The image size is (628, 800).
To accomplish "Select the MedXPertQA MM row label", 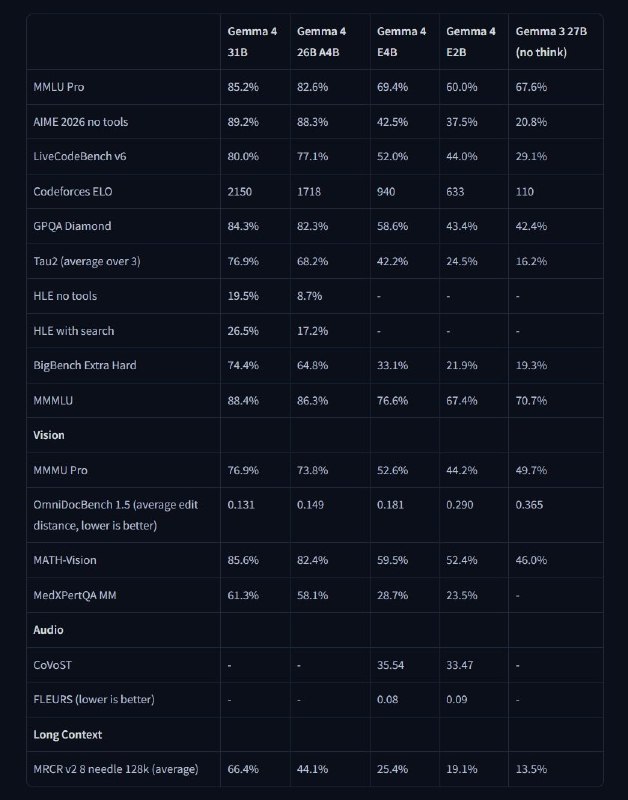I will (76, 595).
